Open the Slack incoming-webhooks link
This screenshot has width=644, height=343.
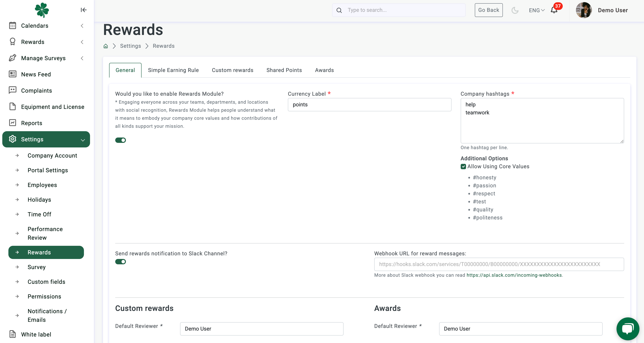coord(514,275)
